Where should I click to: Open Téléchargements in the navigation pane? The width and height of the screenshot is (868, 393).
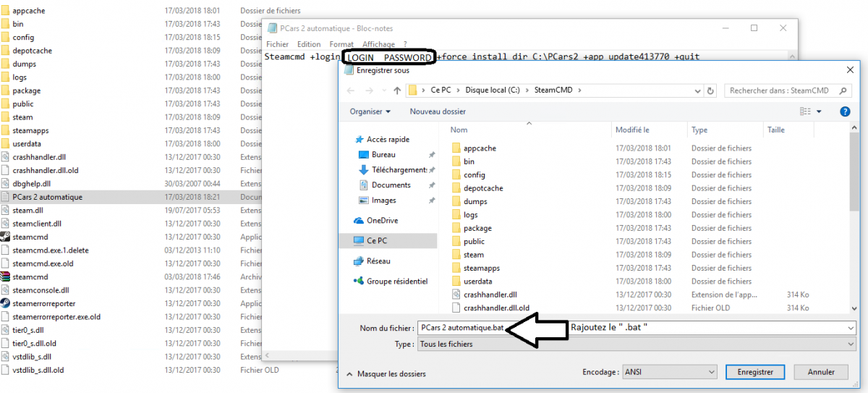tap(393, 170)
